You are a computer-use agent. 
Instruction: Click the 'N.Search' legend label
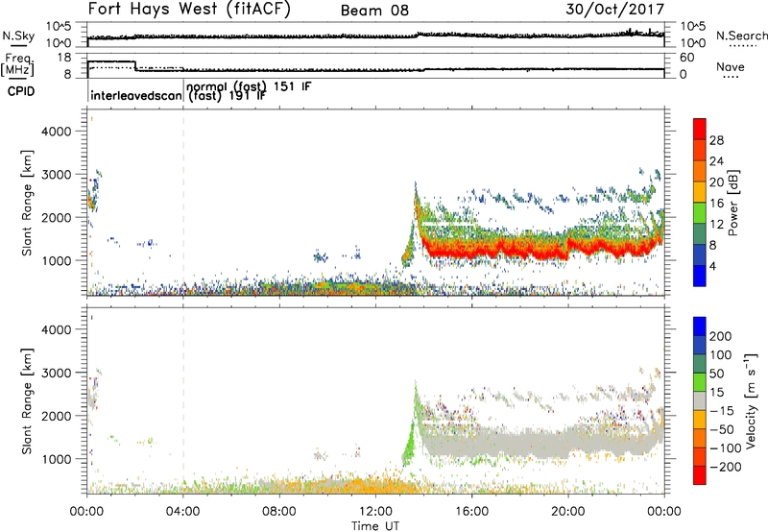tap(742, 36)
